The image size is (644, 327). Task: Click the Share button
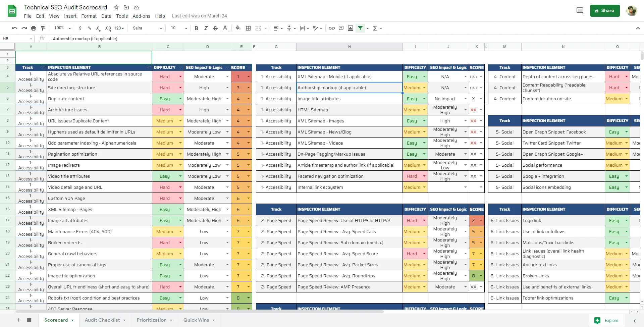pos(605,11)
